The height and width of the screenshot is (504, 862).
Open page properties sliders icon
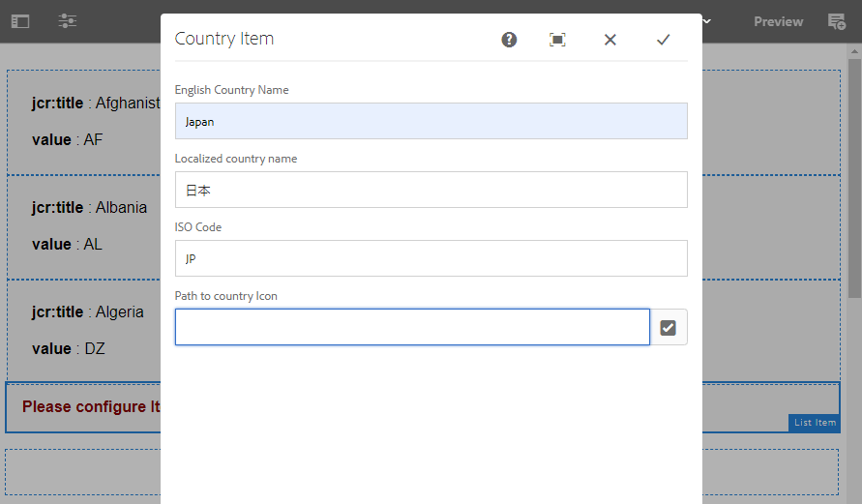67,21
